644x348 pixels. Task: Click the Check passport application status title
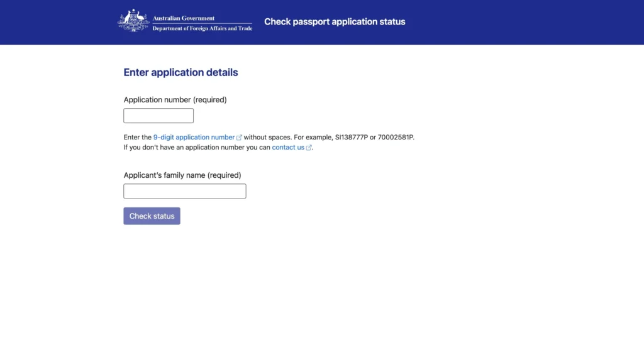[x=335, y=22]
